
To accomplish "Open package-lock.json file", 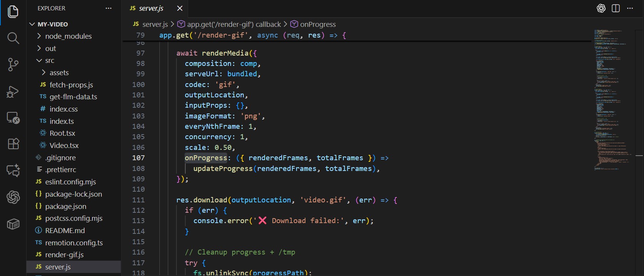I will (x=74, y=194).
